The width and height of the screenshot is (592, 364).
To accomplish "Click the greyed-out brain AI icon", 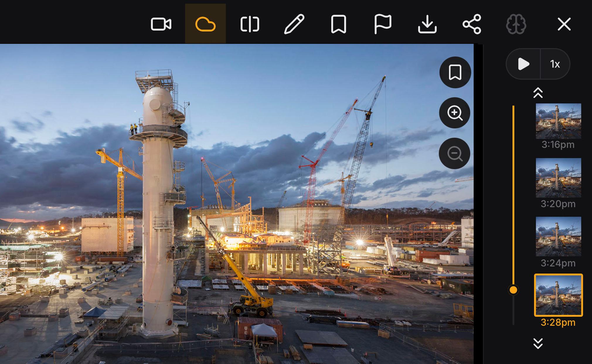I will [516, 24].
